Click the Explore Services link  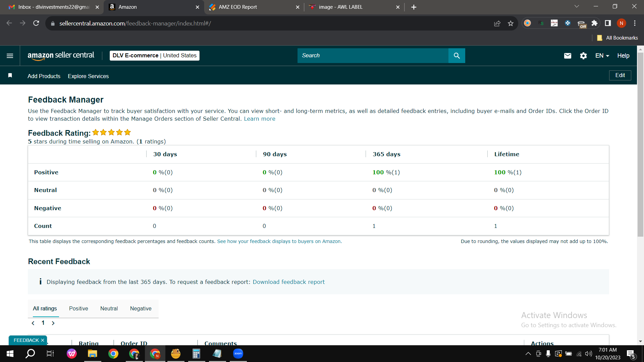click(x=88, y=76)
